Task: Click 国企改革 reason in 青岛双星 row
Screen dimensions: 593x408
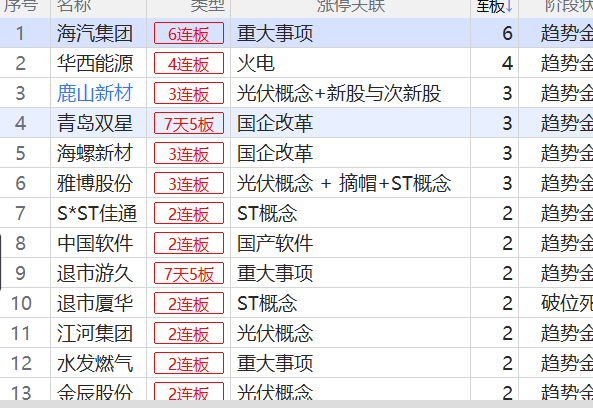Action: coord(275,123)
